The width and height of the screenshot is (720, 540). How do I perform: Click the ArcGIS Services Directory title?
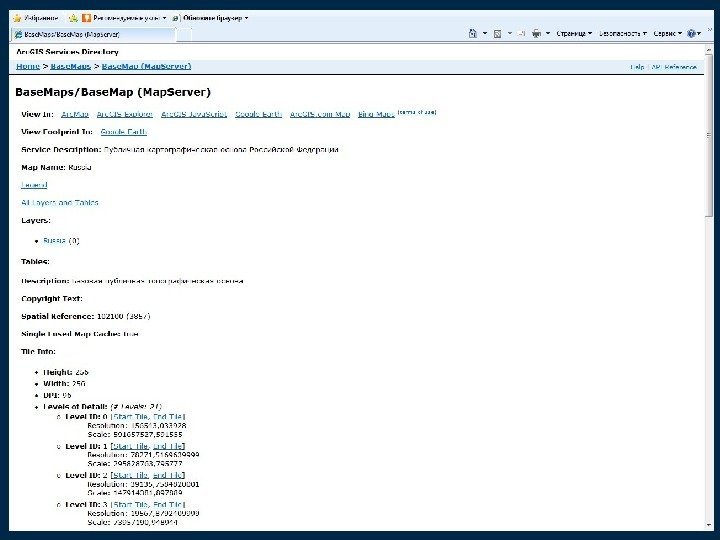click(68, 52)
